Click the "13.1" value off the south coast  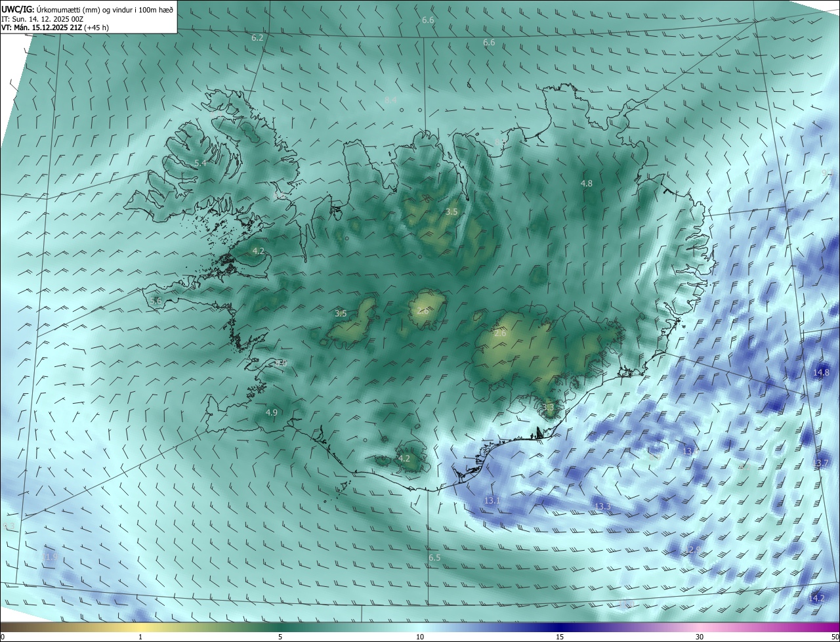(x=492, y=501)
